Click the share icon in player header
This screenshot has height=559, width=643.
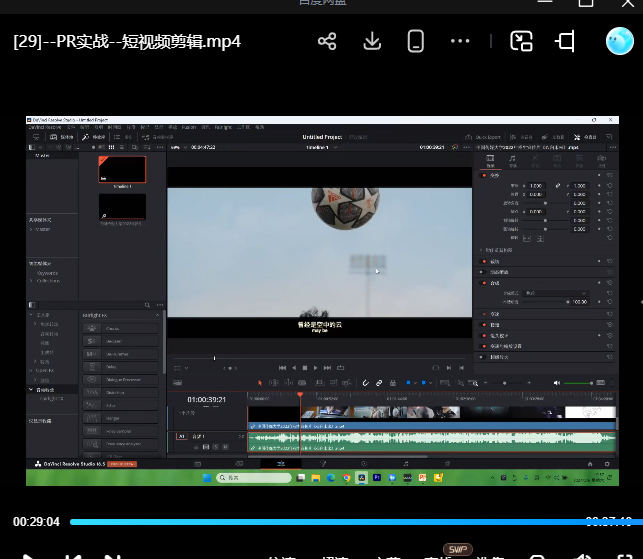click(x=327, y=41)
